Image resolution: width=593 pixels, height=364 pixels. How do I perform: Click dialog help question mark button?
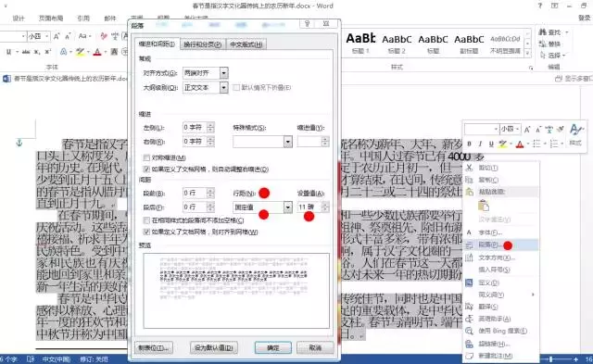point(308,24)
